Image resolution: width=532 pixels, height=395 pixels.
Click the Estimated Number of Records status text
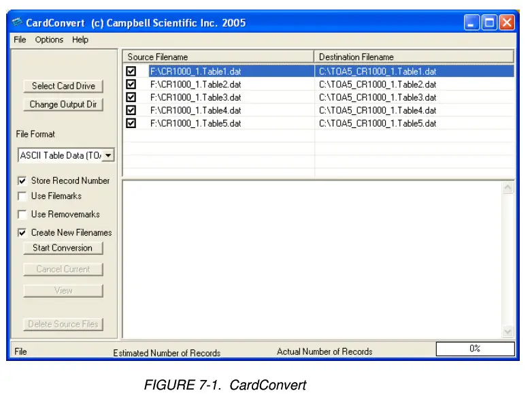point(167,353)
